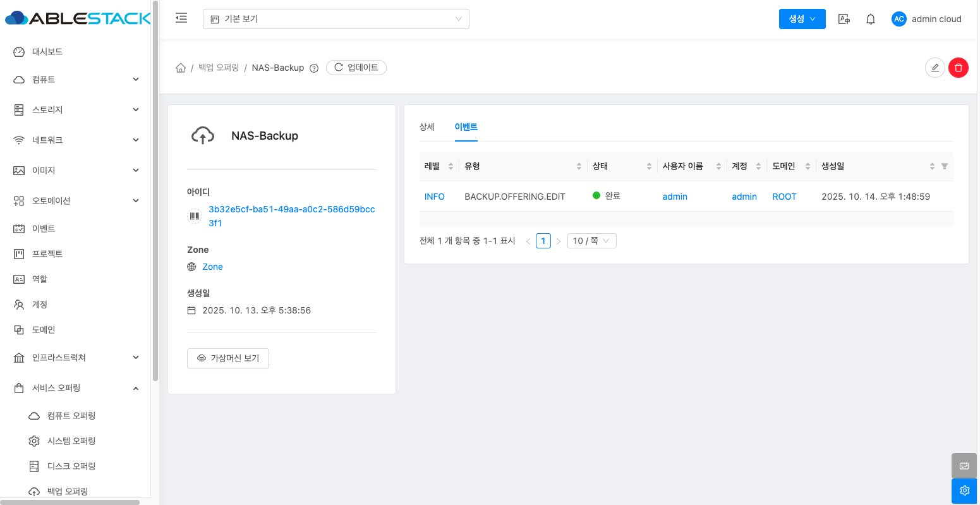Click the language translate icon in header
This screenshot has width=980, height=505.
click(x=844, y=19)
